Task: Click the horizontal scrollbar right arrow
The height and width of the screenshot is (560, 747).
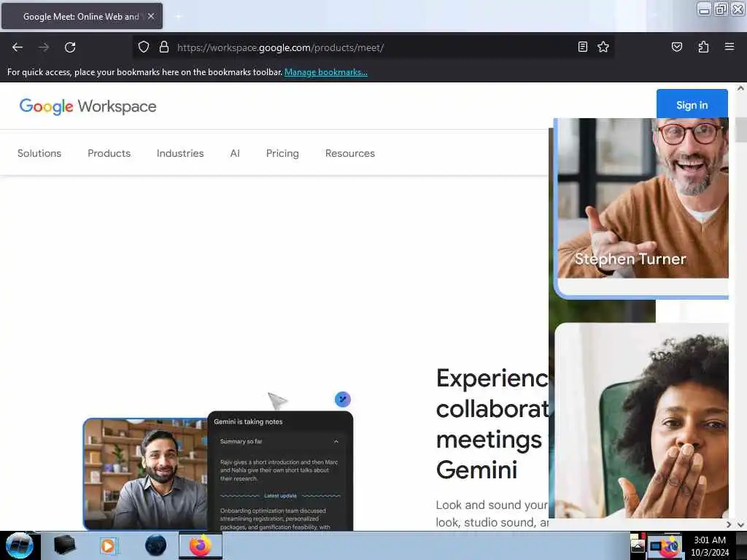Action: click(x=729, y=524)
